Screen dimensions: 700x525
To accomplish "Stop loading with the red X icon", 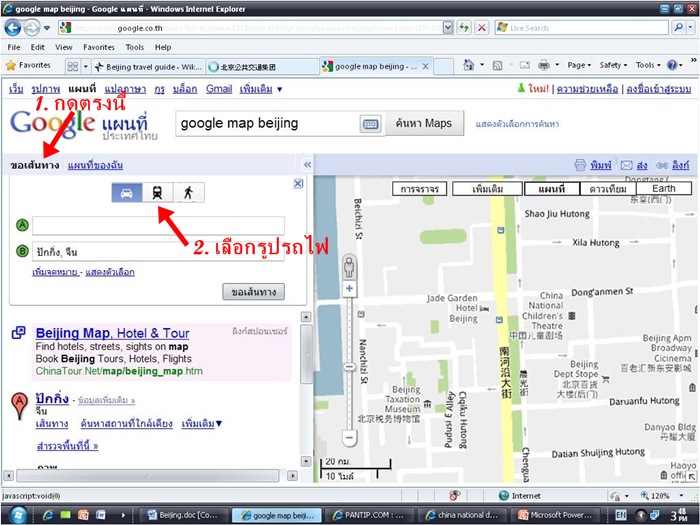I will pyautogui.click(x=482, y=28).
